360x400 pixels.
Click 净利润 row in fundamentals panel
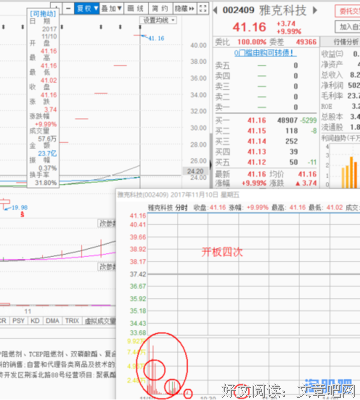340,85
